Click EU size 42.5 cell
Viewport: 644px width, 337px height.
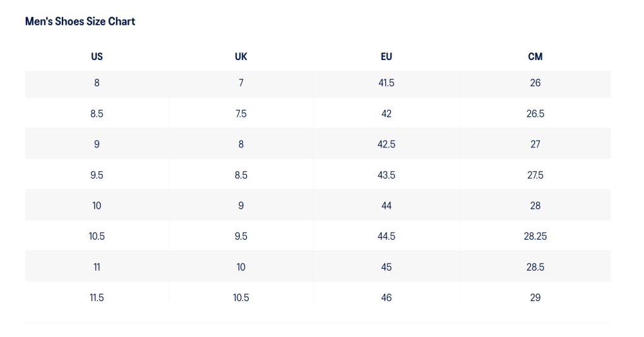[x=386, y=144]
